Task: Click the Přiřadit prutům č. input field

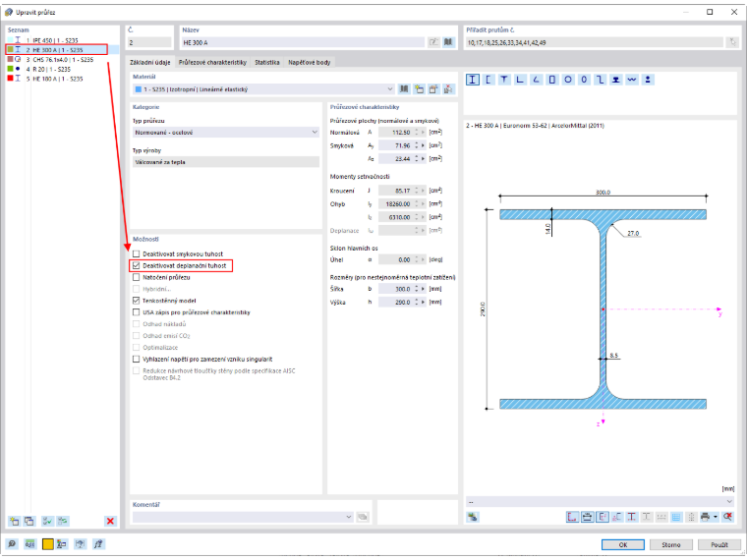Action: click(x=595, y=42)
